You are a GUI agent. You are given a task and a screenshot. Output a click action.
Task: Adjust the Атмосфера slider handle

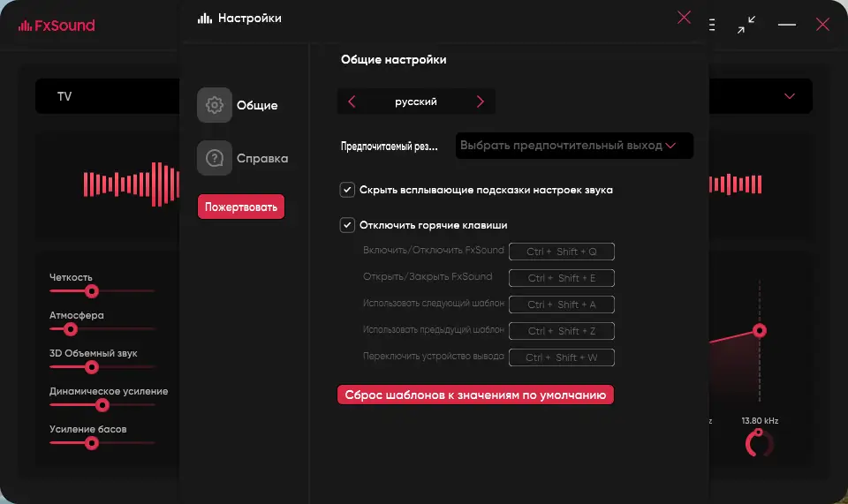pos(71,329)
